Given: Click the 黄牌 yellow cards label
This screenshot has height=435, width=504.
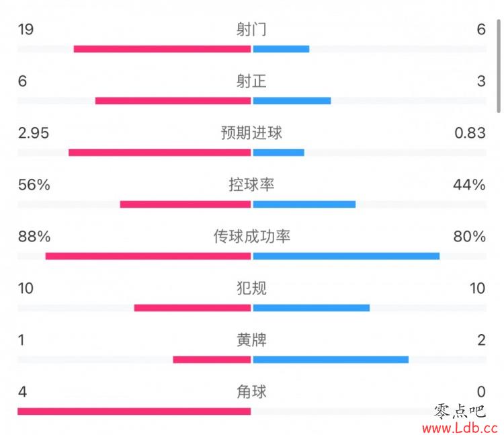Looking at the screenshot, I should coord(251,340).
